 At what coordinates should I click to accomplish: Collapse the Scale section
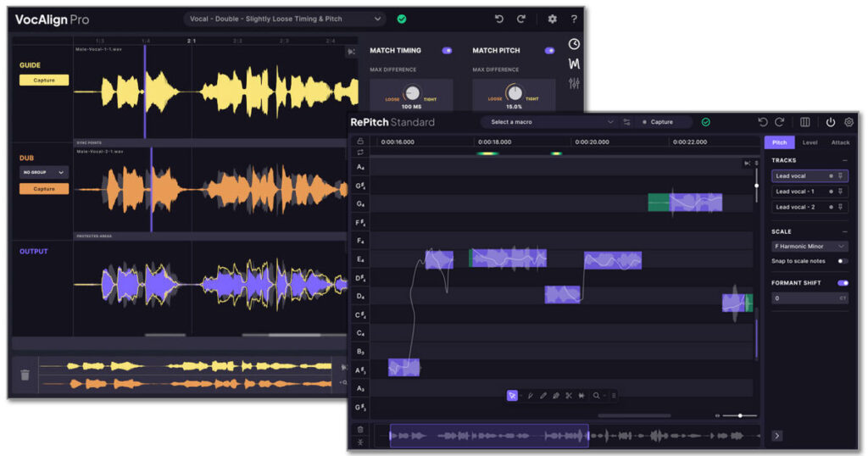[845, 232]
